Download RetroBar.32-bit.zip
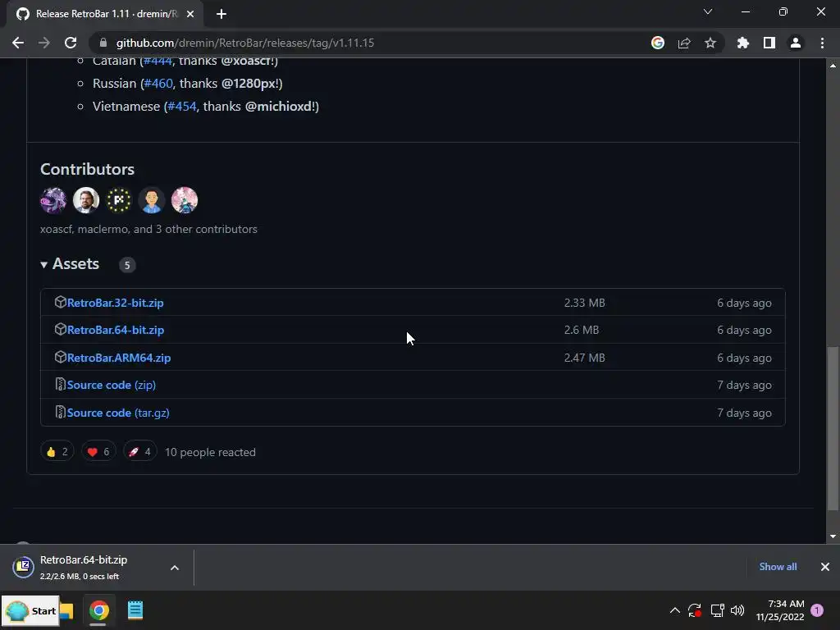The width and height of the screenshot is (840, 630). (115, 303)
